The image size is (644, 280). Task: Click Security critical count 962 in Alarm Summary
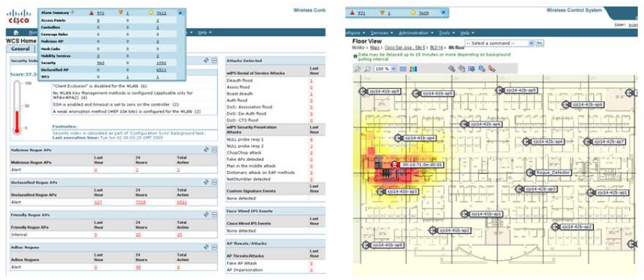click(100, 63)
